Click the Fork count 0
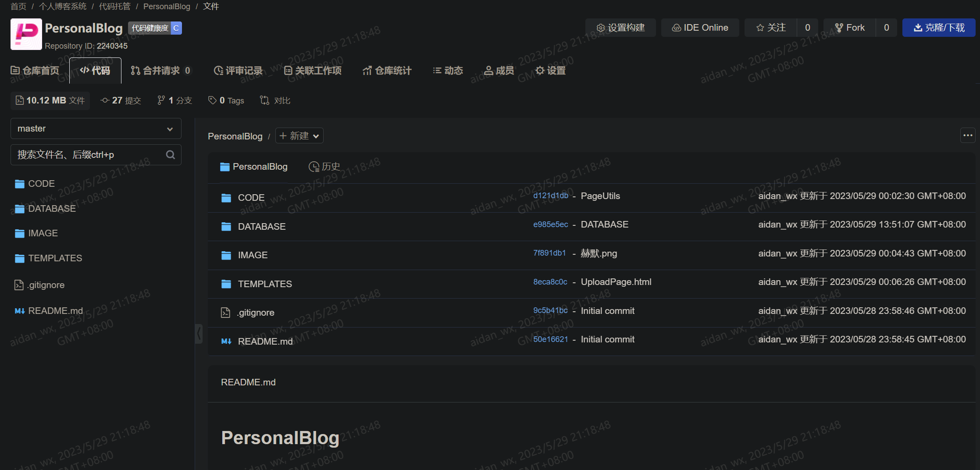 coord(887,28)
